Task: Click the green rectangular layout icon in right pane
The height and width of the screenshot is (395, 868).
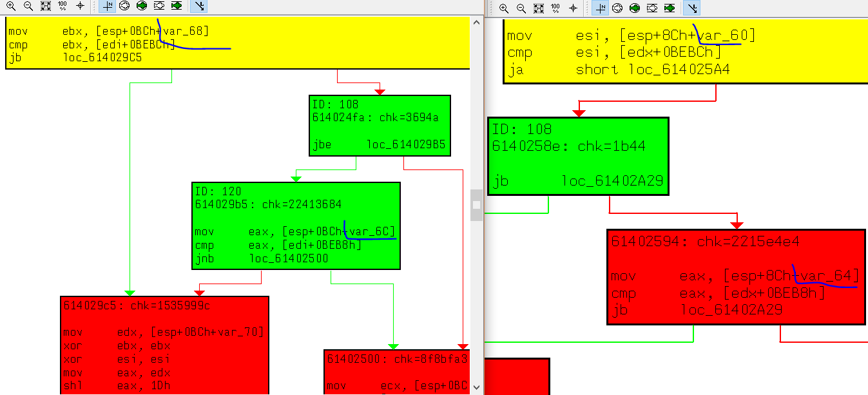Action: pyautogui.click(x=670, y=8)
